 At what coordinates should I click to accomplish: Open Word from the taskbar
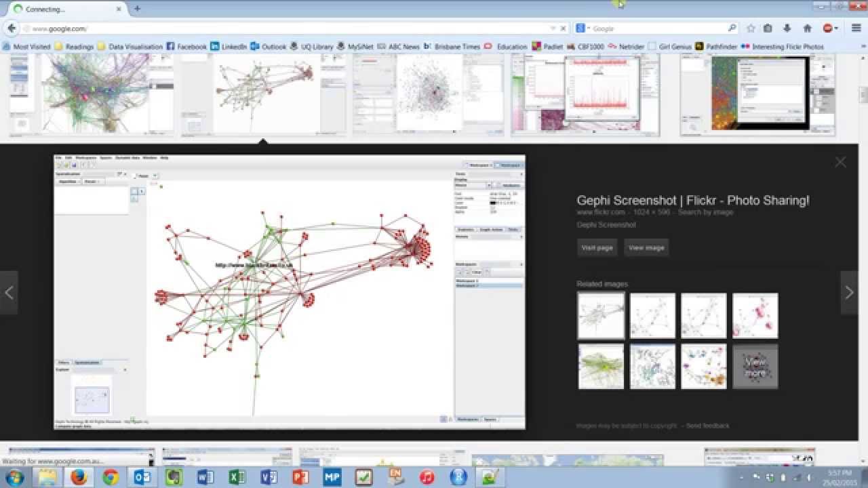pos(205,477)
